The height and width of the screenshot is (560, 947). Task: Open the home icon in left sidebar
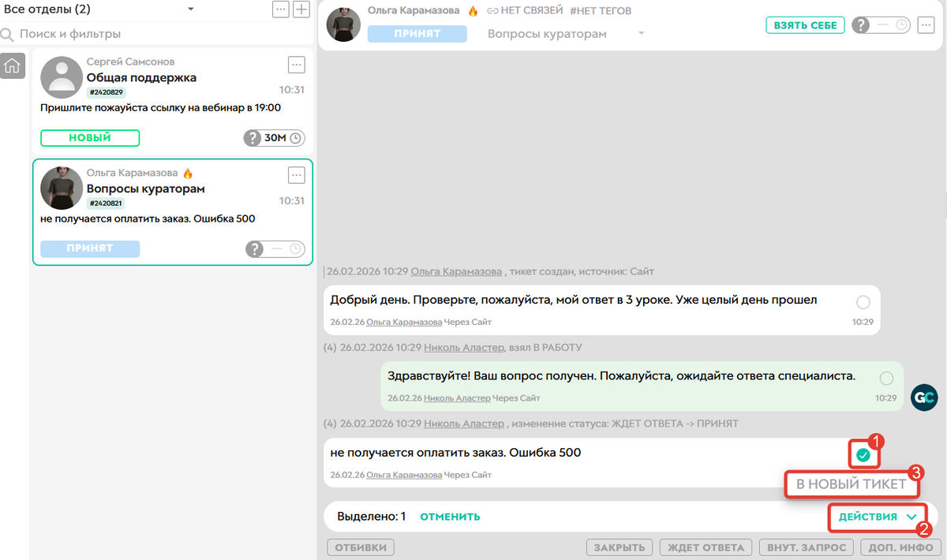12,66
